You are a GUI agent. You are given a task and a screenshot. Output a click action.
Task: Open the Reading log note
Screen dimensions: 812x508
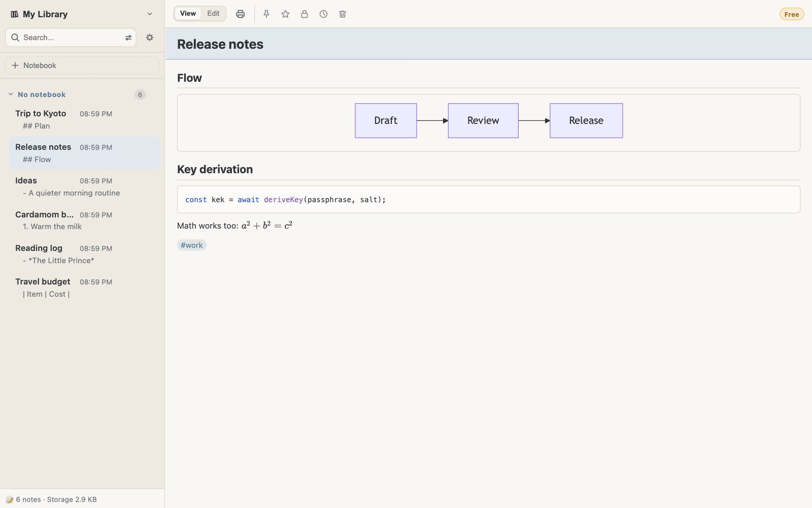pos(85,254)
